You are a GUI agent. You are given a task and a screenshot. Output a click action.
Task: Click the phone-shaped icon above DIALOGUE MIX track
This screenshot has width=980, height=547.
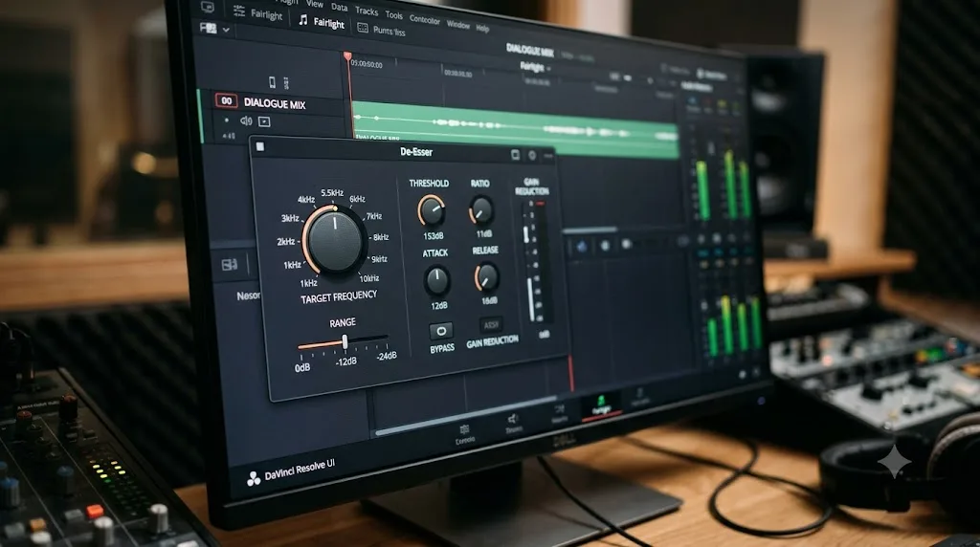tap(272, 82)
